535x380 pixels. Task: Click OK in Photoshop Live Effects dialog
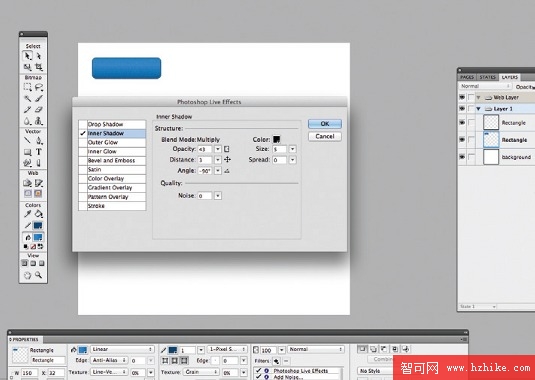click(325, 124)
